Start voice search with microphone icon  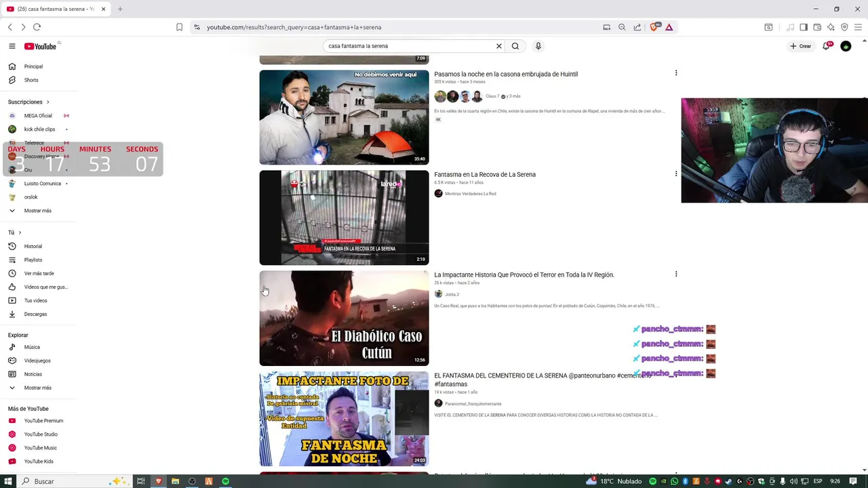click(x=538, y=46)
